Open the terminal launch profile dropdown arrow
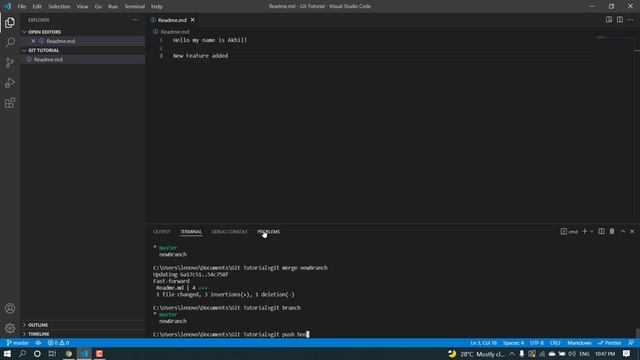 (x=591, y=231)
